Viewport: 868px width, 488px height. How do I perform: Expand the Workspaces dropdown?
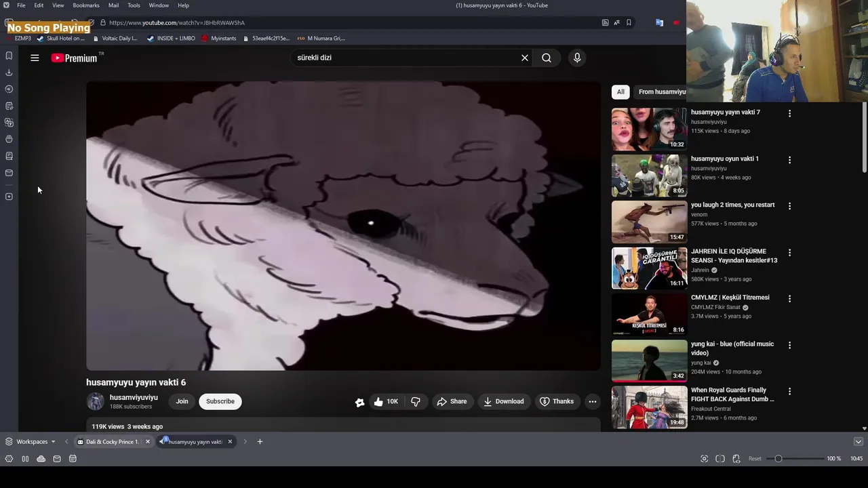[x=31, y=442]
